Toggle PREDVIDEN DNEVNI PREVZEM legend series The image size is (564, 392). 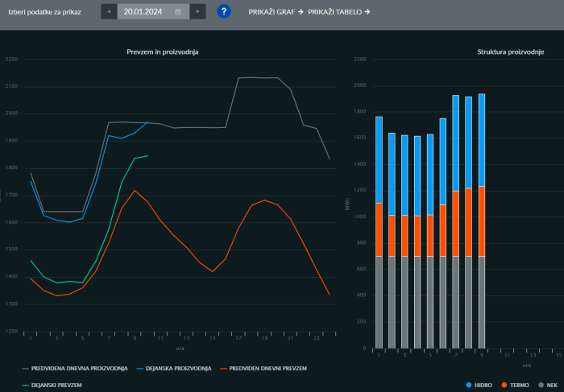pos(263,369)
